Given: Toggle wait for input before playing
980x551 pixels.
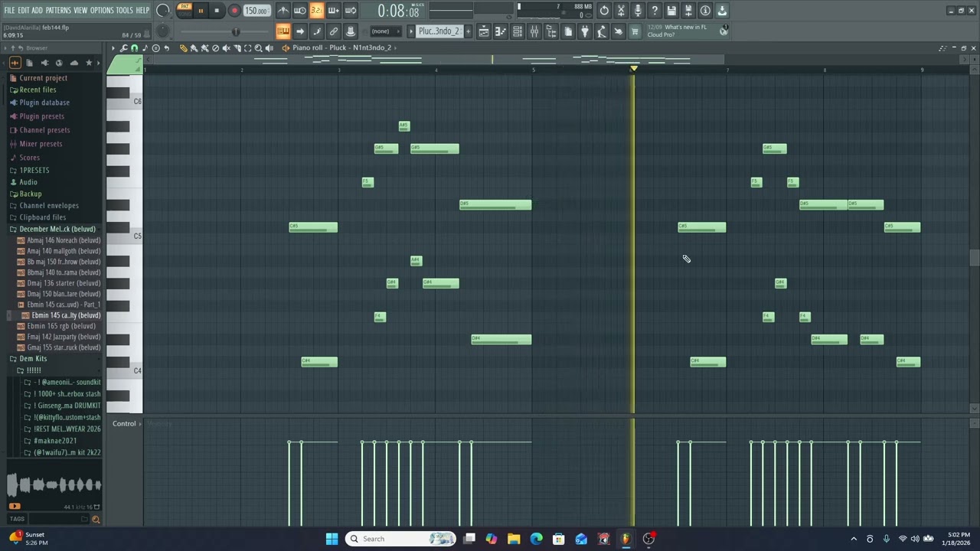Looking at the screenshot, I should coord(300,11).
